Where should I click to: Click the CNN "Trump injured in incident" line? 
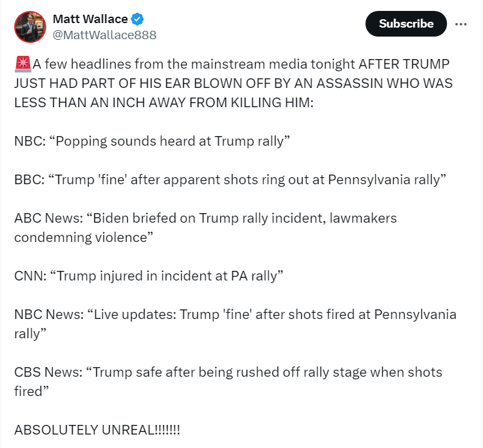[149, 276]
